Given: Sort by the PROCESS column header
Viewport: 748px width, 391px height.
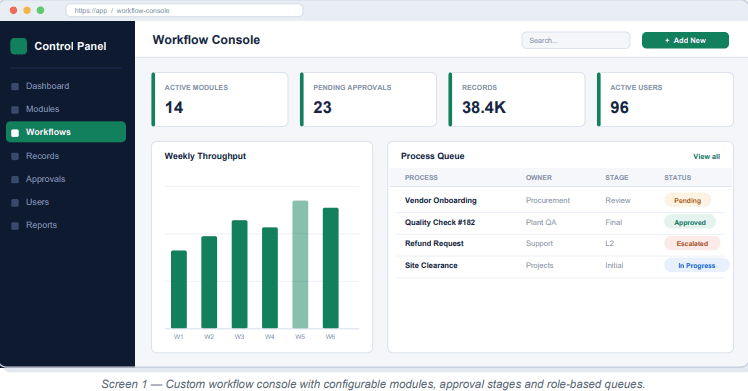Looking at the screenshot, I should (421, 177).
